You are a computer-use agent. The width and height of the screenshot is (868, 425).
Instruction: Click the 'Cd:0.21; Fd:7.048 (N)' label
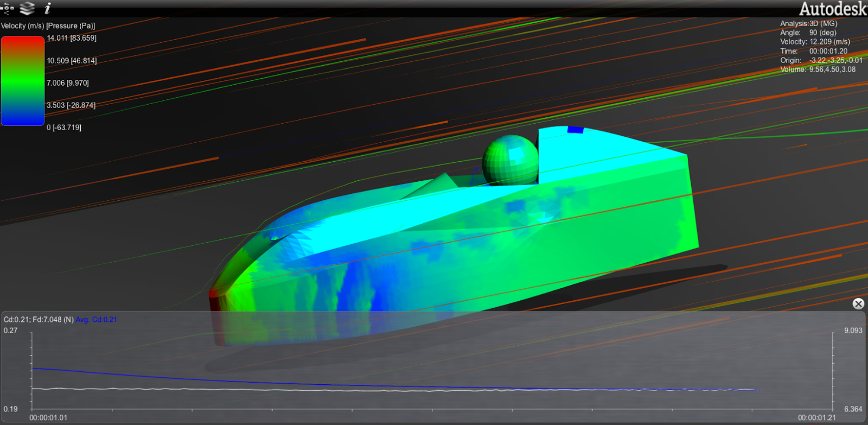39,319
